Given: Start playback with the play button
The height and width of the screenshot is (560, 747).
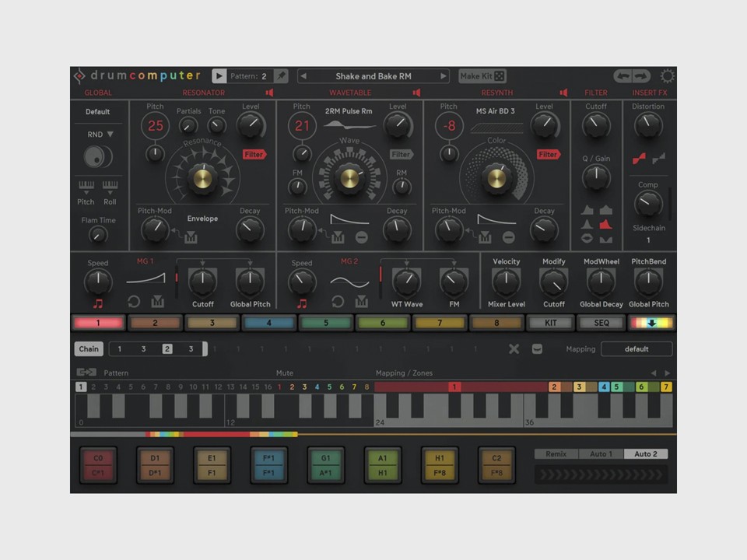Looking at the screenshot, I should [x=219, y=76].
